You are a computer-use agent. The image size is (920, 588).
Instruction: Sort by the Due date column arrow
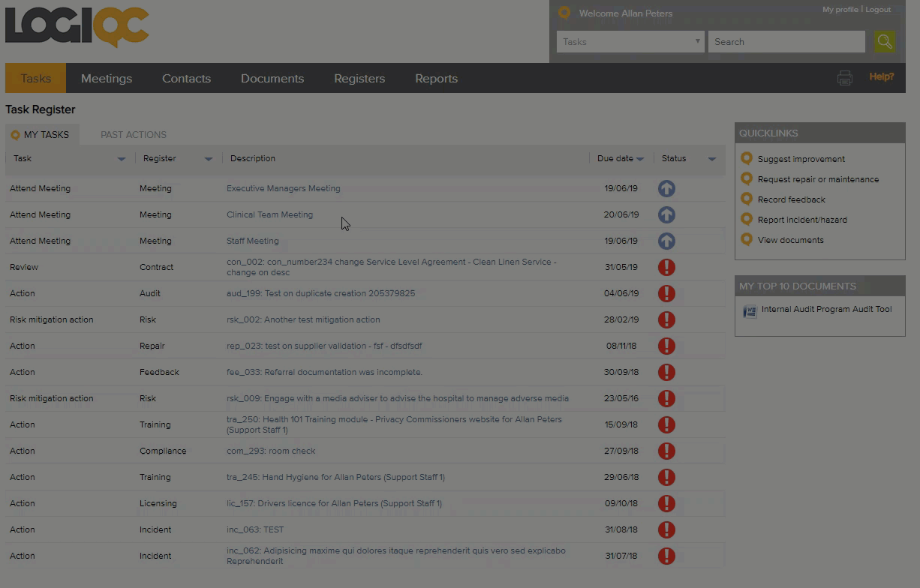click(640, 159)
